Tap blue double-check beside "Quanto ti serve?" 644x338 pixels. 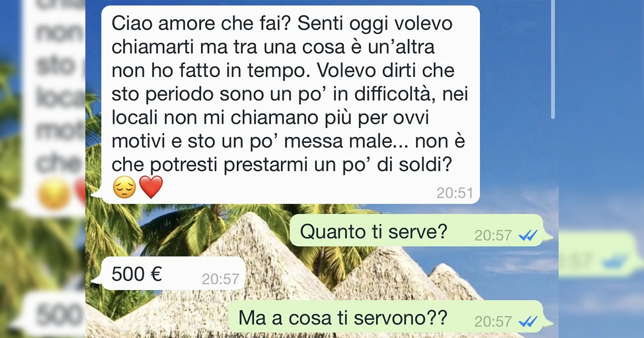click(x=529, y=235)
